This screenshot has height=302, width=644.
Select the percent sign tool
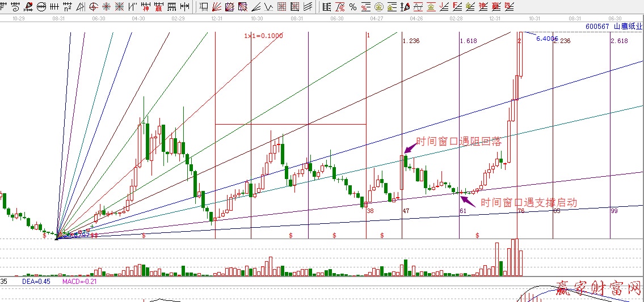(352, 7)
